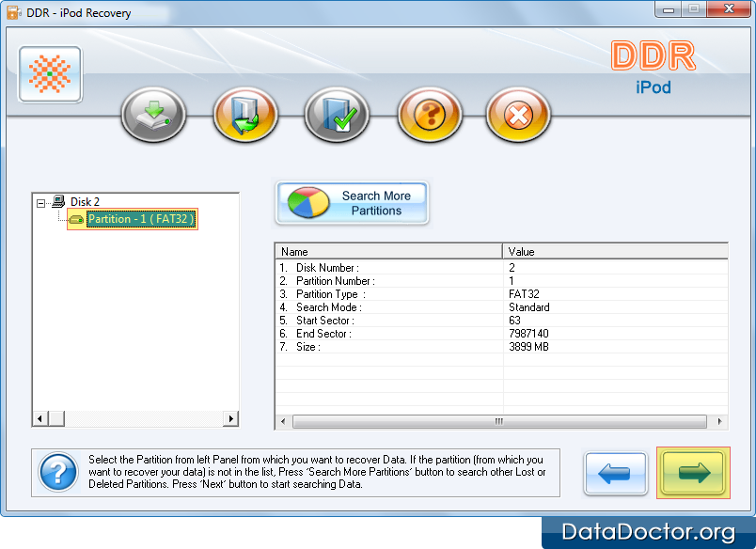Click the Value column header
Image resolution: width=756 pixels, height=549 pixels.
point(615,252)
